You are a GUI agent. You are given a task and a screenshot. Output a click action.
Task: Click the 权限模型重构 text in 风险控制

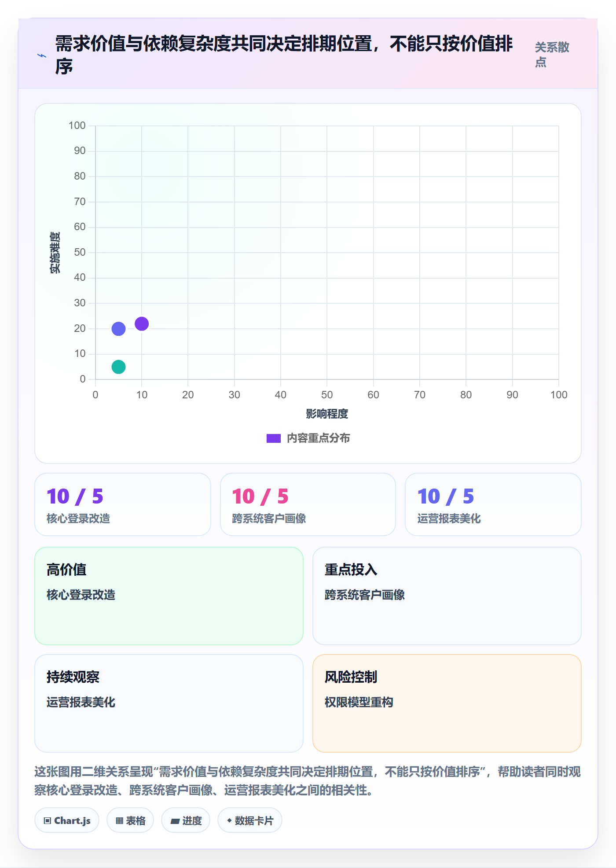point(359,702)
